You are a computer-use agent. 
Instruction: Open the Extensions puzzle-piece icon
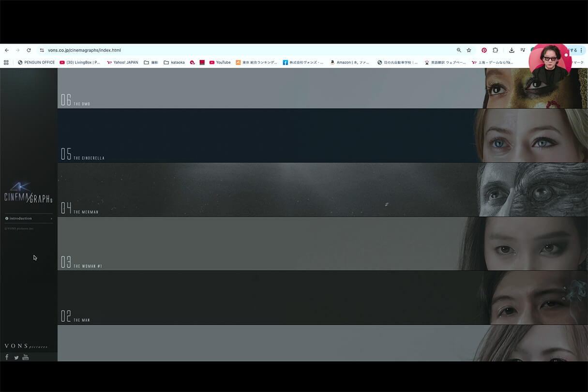click(x=496, y=50)
